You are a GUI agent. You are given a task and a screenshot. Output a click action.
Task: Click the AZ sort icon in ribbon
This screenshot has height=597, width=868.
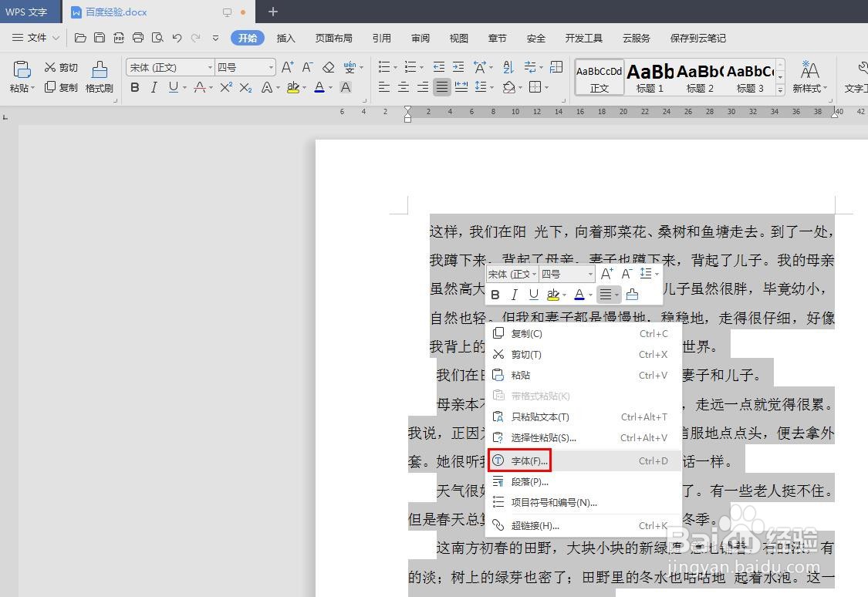click(x=508, y=67)
